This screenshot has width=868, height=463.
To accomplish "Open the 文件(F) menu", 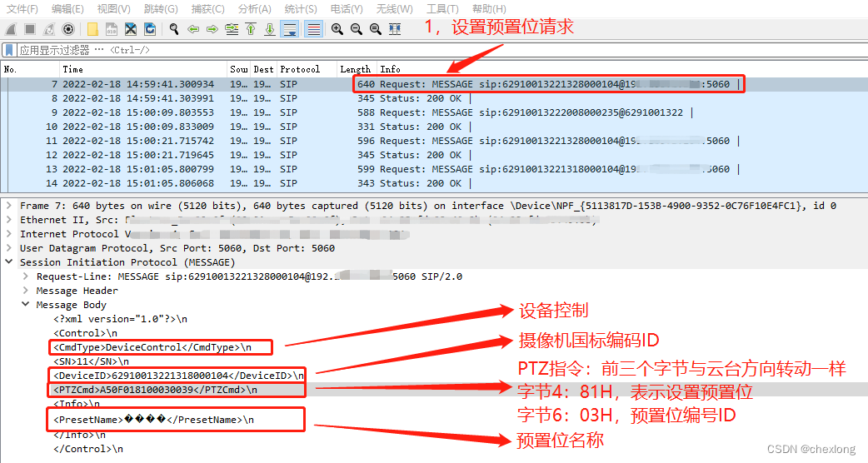I will [x=22, y=9].
